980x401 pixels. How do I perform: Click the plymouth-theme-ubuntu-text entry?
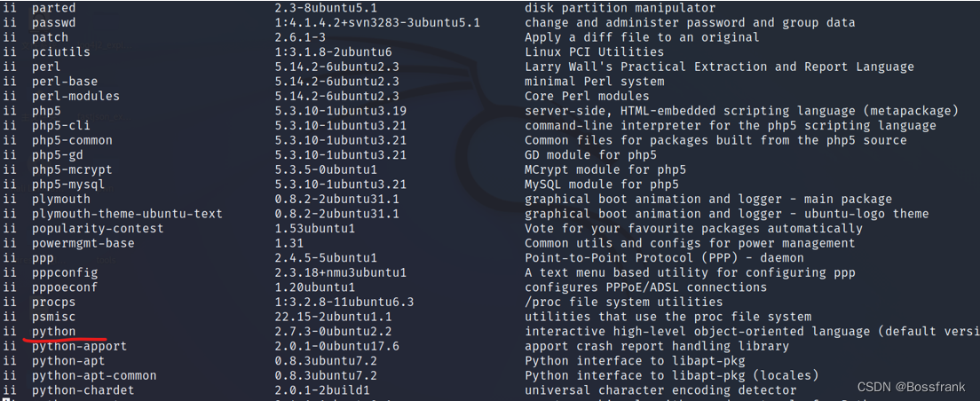coord(127,214)
